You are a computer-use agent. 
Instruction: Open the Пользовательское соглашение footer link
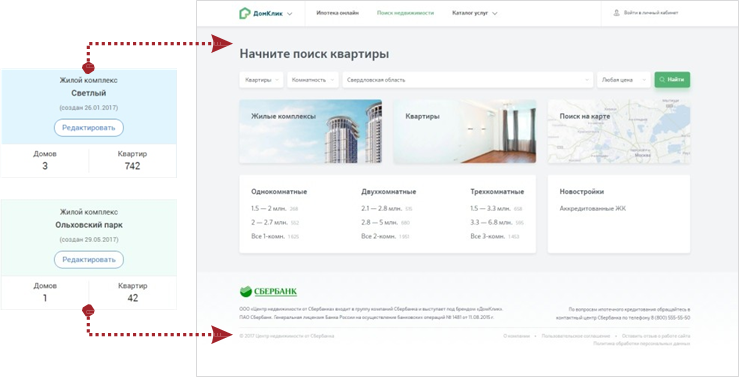coord(575,336)
